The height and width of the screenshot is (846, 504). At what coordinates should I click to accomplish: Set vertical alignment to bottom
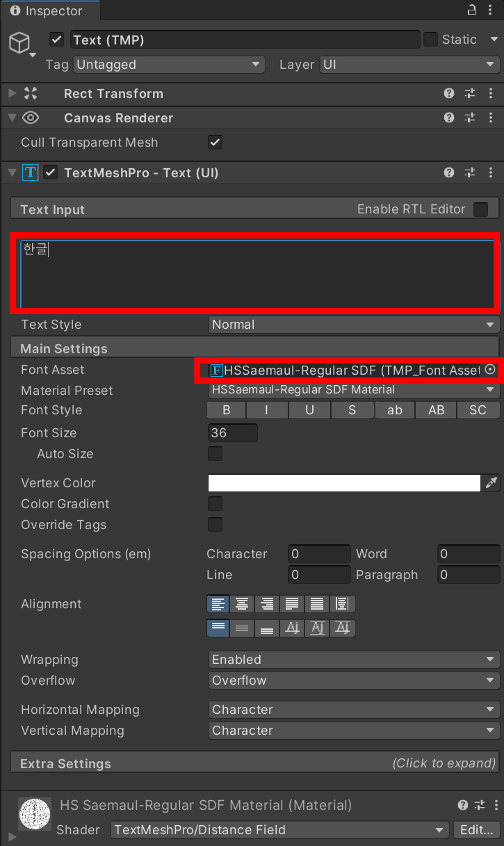point(267,628)
